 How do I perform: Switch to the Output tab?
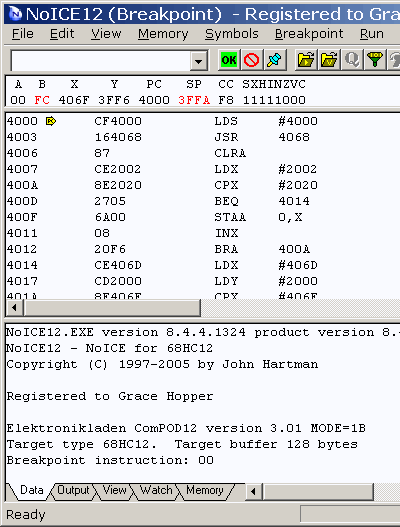(x=73, y=490)
